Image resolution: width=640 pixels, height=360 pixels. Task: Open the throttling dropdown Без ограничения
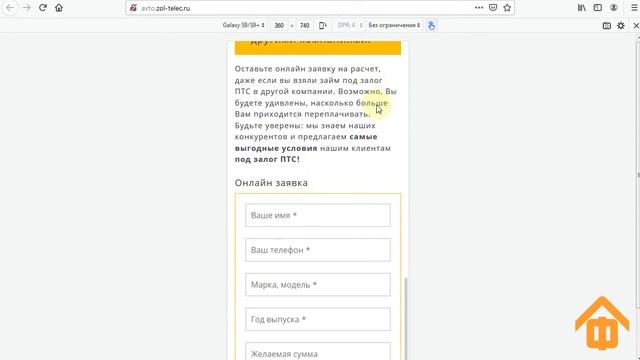coord(394,25)
